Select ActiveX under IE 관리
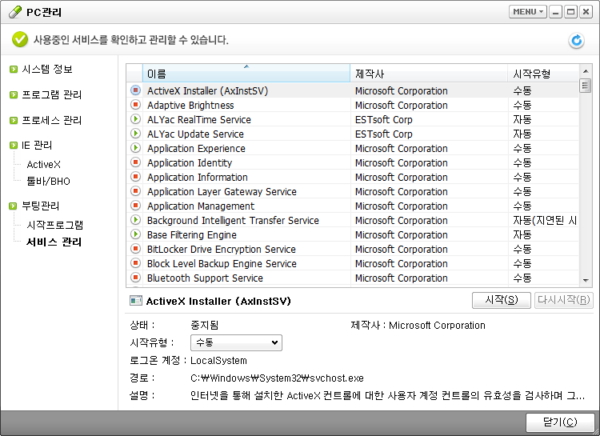600x436 pixels. [x=44, y=164]
